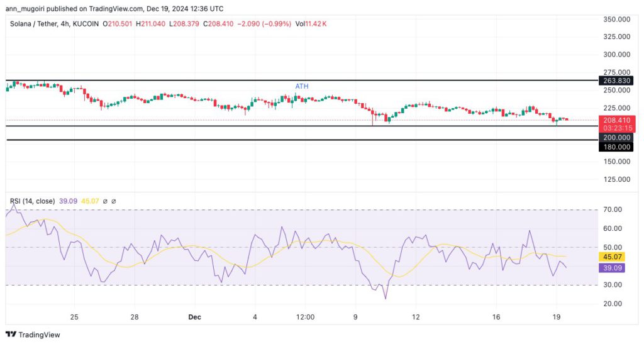Click the TradingView logo at bottom left

point(33,335)
